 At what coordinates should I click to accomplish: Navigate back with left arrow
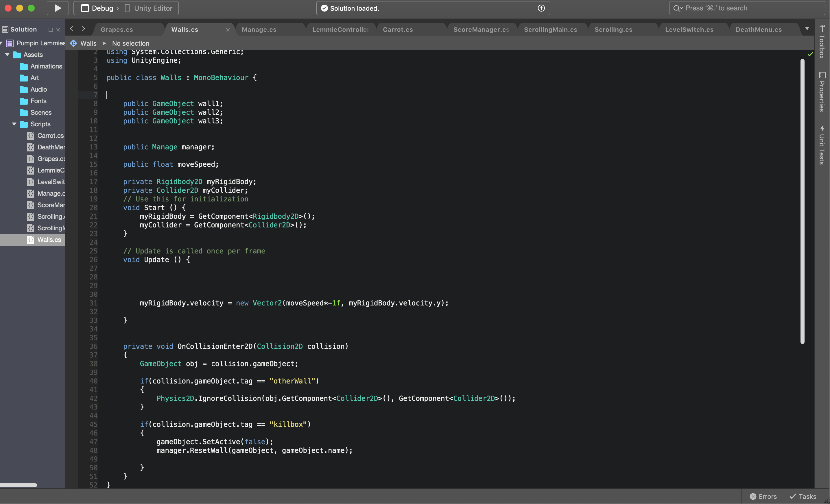click(x=71, y=29)
